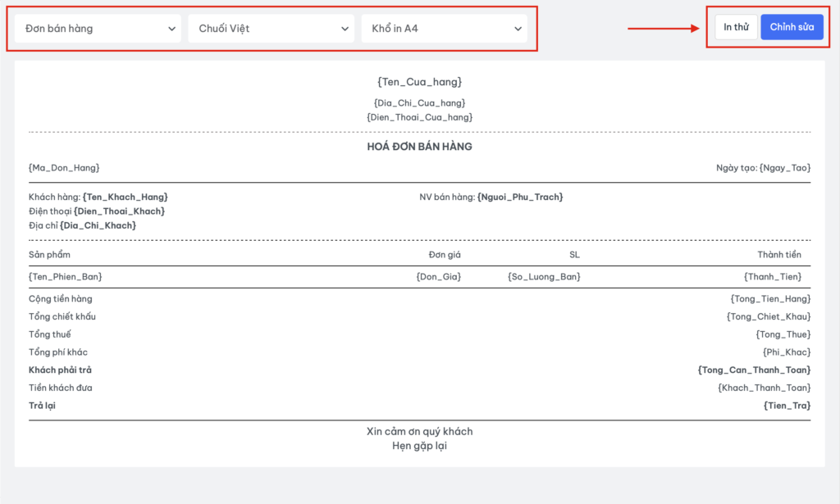Click the Xin cảm ơn quý khách footer text
The height and width of the screenshot is (504, 840).
point(419,431)
